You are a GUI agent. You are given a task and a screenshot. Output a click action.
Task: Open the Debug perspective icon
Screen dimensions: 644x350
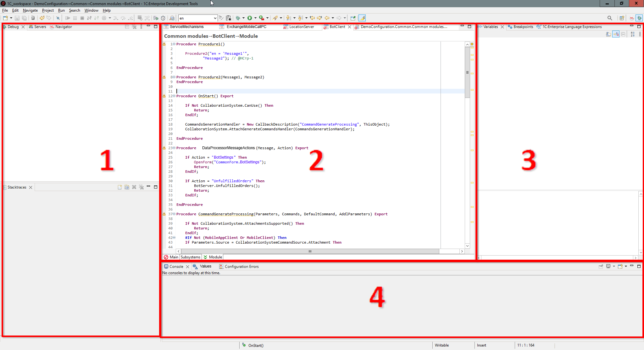(x=639, y=18)
